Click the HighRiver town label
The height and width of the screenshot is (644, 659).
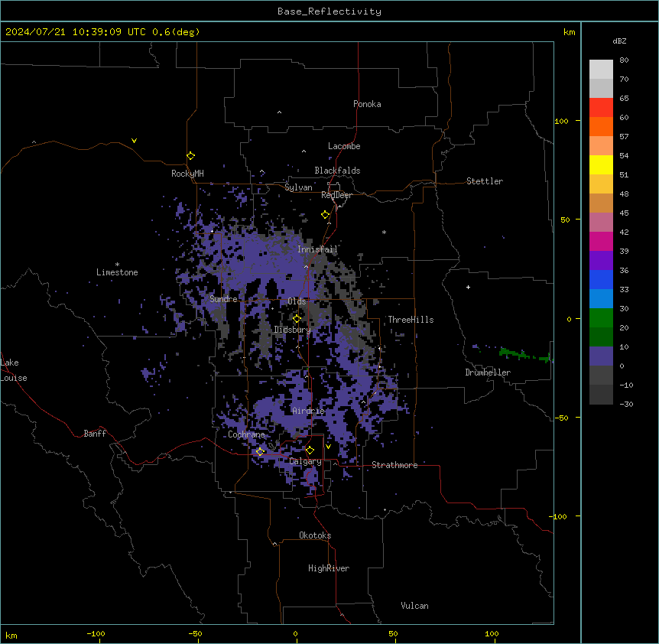click(x=329, y=568)
